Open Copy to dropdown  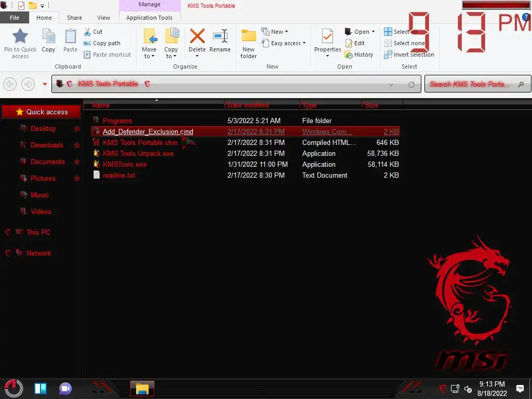point(171,44)
